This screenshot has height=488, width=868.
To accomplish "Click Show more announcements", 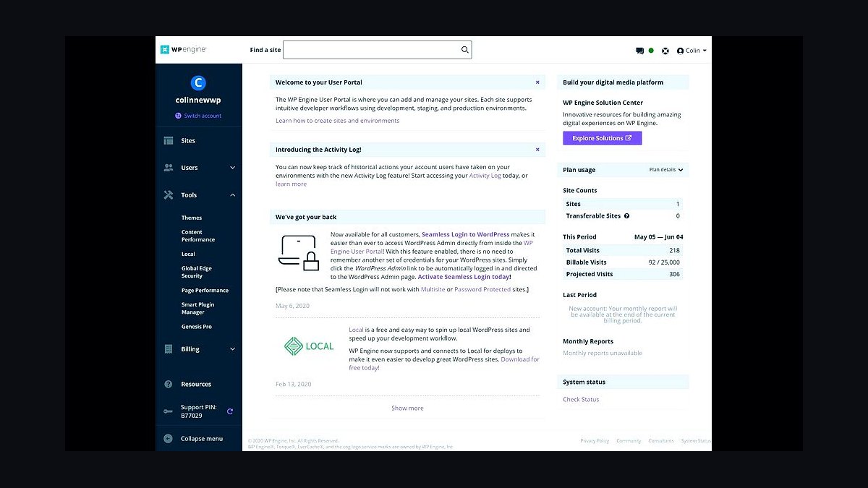I will [x=407, y=408].
